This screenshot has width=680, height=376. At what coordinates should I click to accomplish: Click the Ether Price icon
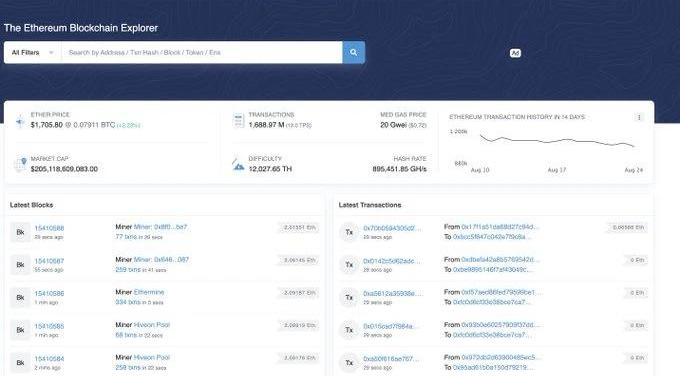20,121
